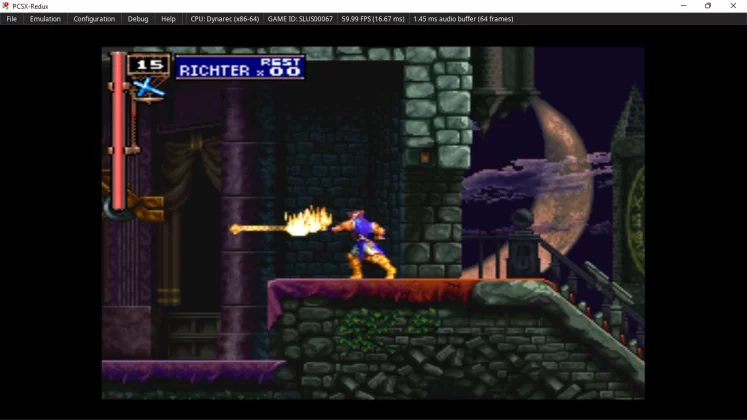This screenshot has height=420, width=747.
Task: Click the RICHTER REST x00 nameplate
Action: coord(240,67)
